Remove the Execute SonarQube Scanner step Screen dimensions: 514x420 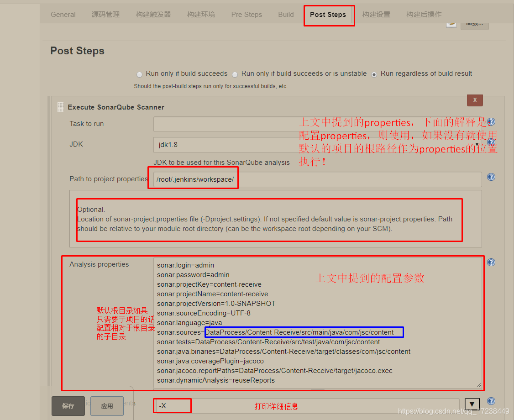click(x=475, y=100)
